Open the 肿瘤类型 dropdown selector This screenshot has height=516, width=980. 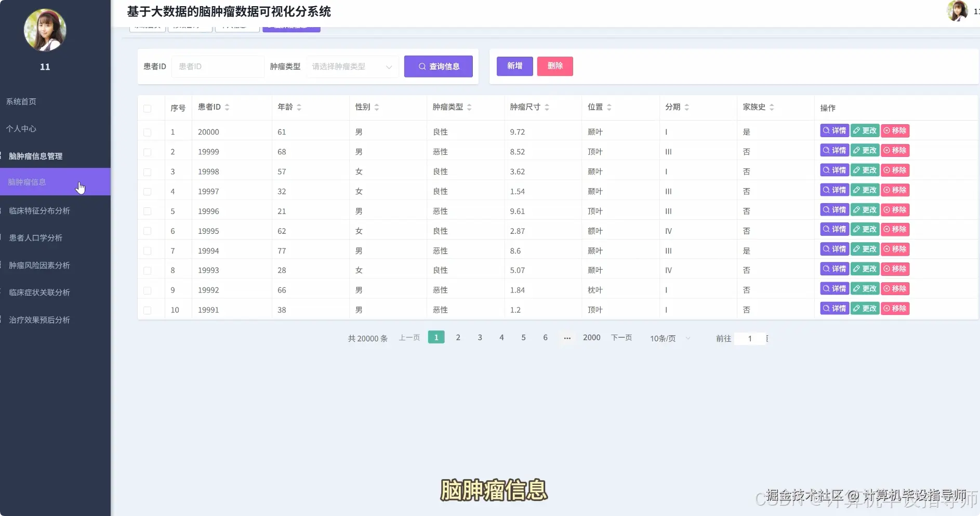(352, 66)
